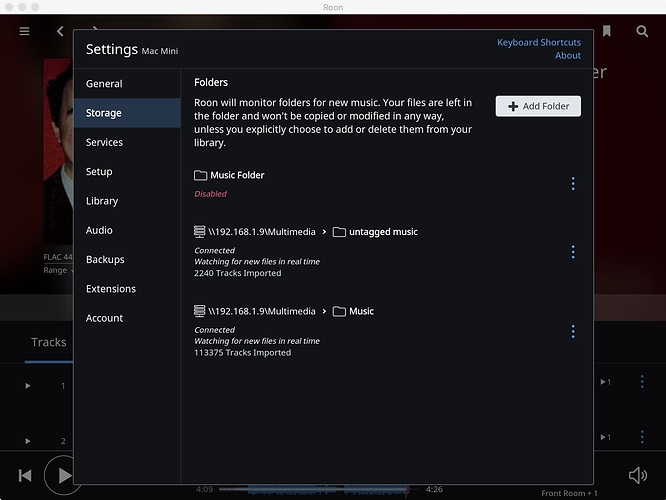Open the General settings section
The image size is (666, 500).
(127, 84)
